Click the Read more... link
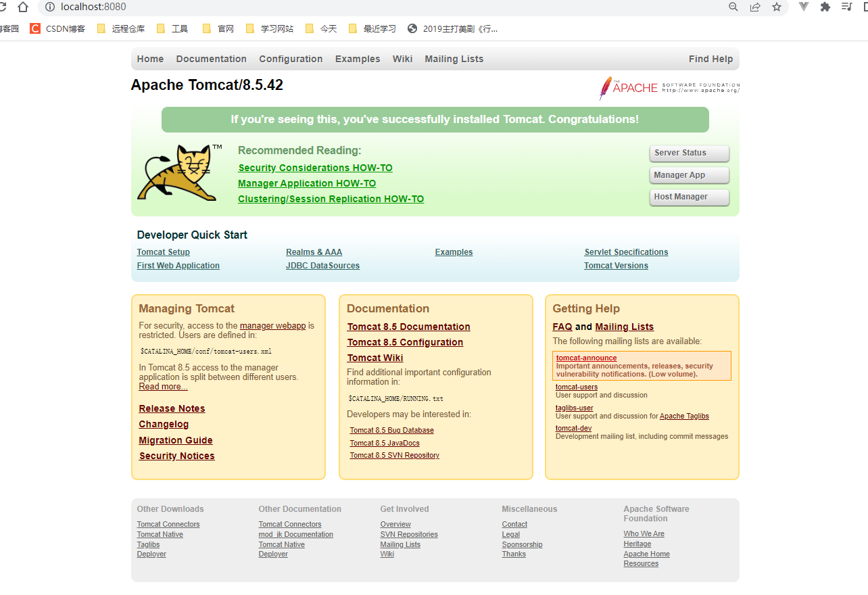This screenshot has height=595, width=868. click(x=164, y=387)
